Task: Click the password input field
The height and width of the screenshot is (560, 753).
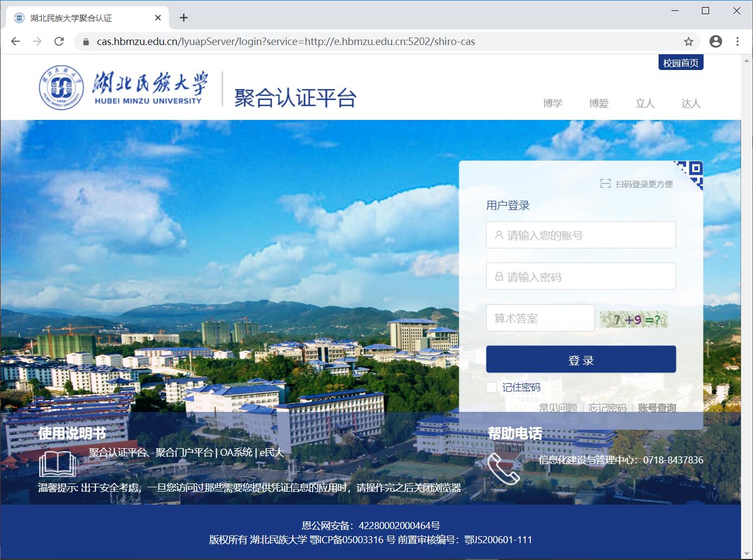Action: coord(580,277)
